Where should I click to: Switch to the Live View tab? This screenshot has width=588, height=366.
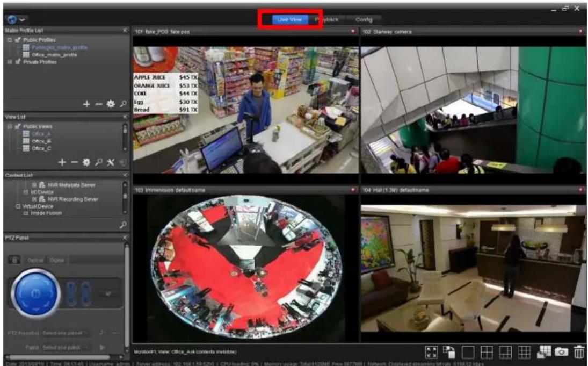289,19
